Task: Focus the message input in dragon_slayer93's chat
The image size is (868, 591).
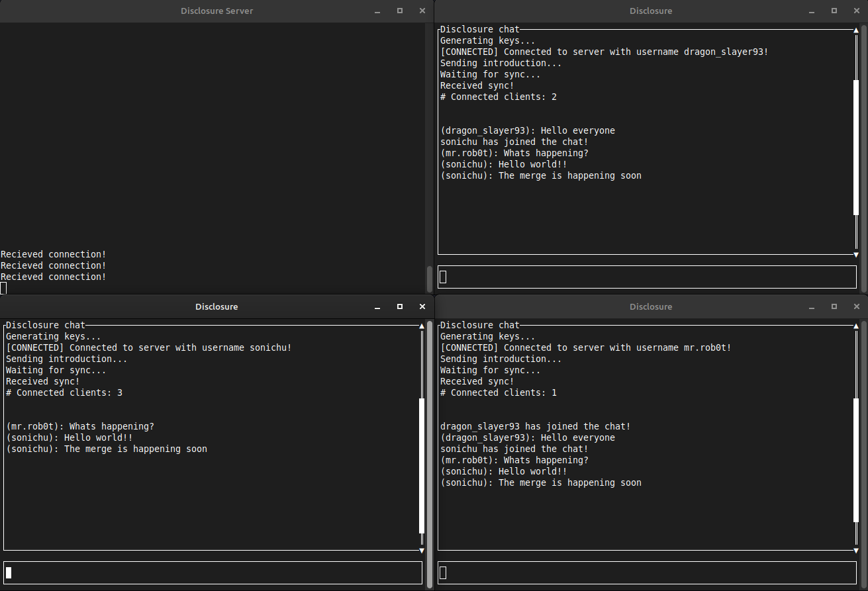Action: (647, 277)
